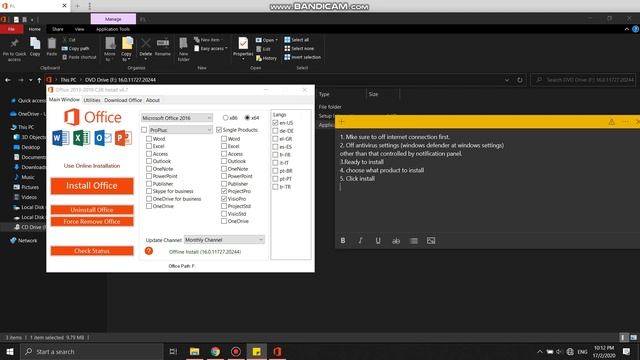This screenshot has height=360, width=640.
Task: Click the Install Office button
Action: point(92,186)
